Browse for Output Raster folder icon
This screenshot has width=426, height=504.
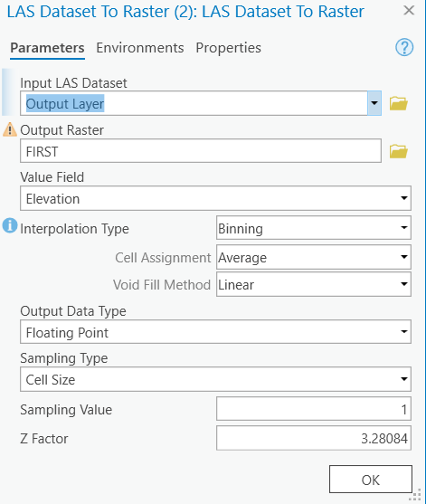point(398,151)
